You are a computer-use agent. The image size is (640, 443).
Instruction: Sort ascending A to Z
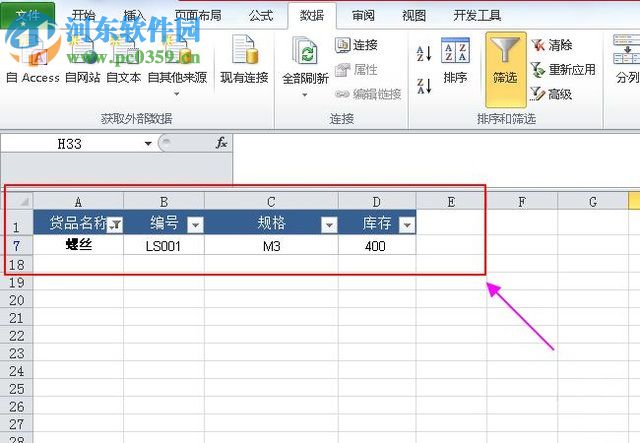424,53
